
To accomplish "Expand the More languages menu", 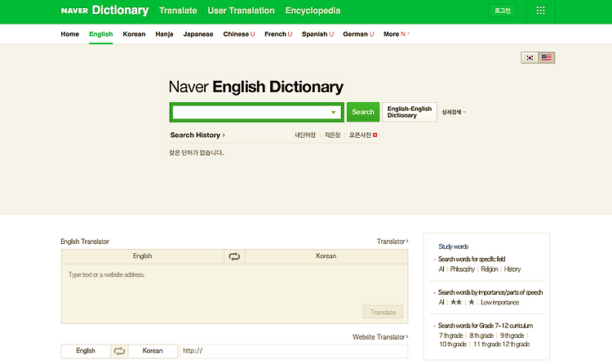I will (397, 34).
